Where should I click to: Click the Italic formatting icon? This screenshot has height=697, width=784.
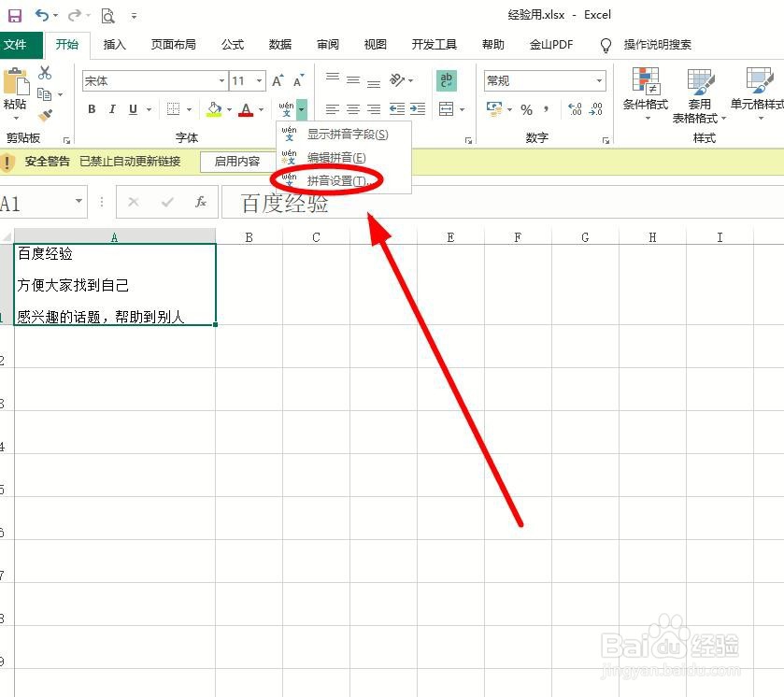click(x=112, y=108)
